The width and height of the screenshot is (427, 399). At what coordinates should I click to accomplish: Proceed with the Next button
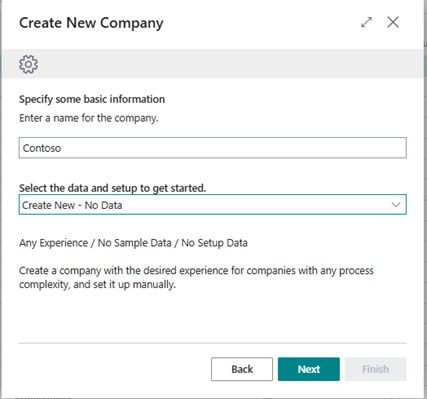(309, 369)
